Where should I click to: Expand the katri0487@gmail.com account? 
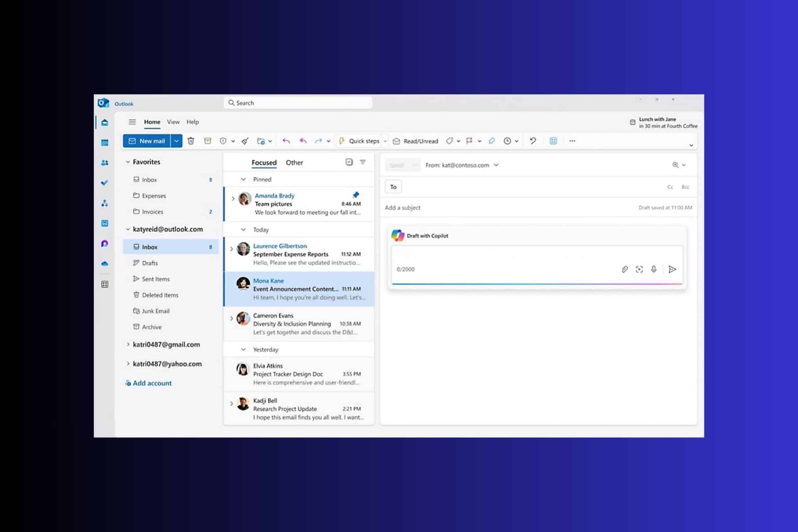tap(128, 344)
